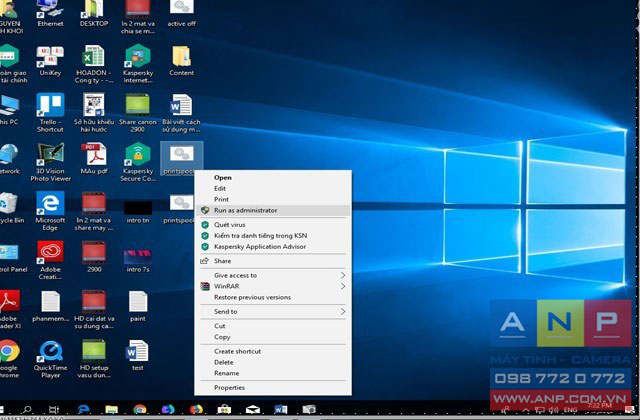Select Open in the context menu
The width and height of the screenshot is (640, 420).
(273, 178)
